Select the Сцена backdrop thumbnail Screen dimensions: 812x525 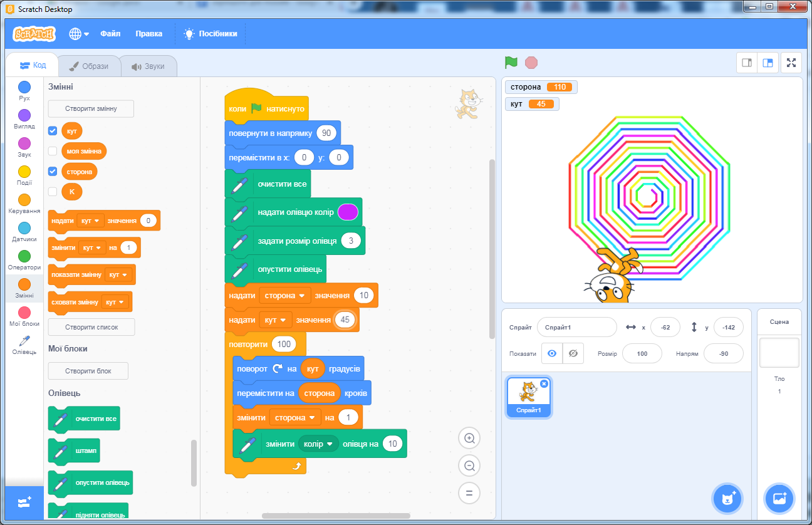coord(779,353)
